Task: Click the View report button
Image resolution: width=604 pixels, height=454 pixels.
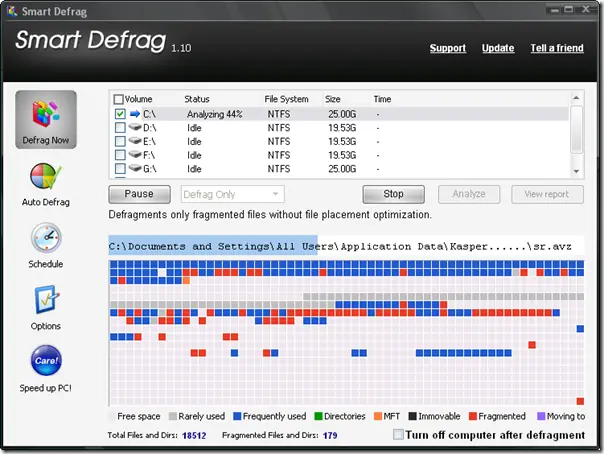Action: [x=547, y=194]
